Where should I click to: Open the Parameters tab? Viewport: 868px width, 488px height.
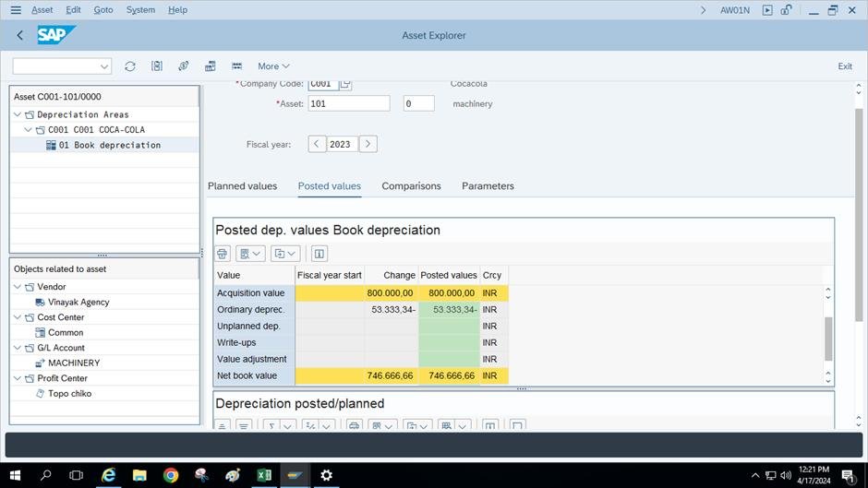(488, 186)
